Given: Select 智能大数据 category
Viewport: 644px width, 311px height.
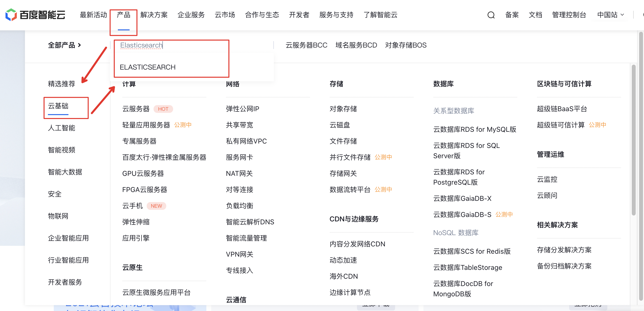Looking at the screenshot, I should [65, 172].
